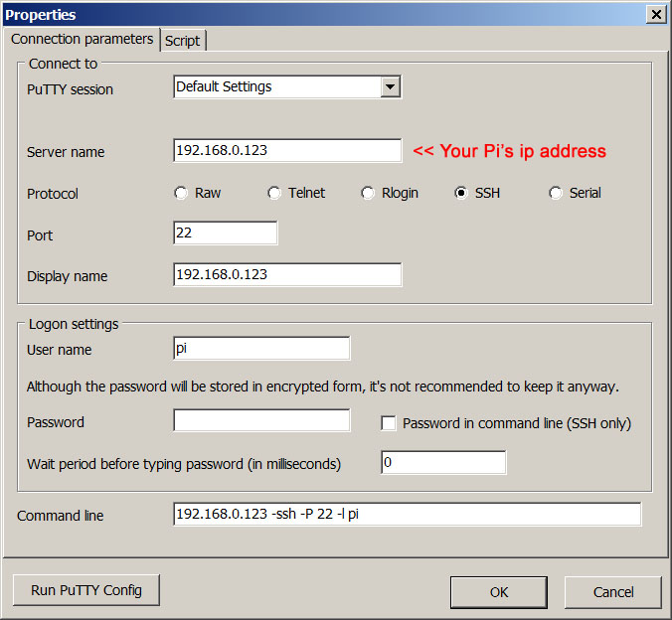Click the password storage warning sentence
The image size is (672, 620).
(x=323, y=387)
